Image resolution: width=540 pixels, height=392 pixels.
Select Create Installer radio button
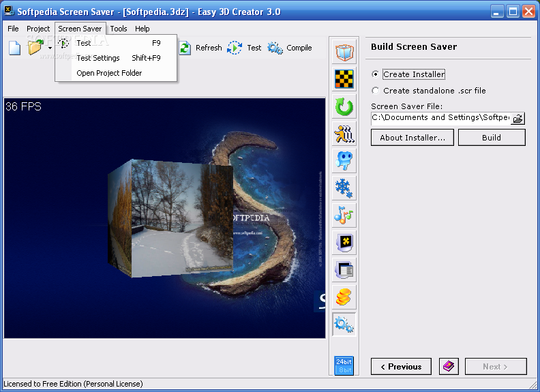(376, 74)
